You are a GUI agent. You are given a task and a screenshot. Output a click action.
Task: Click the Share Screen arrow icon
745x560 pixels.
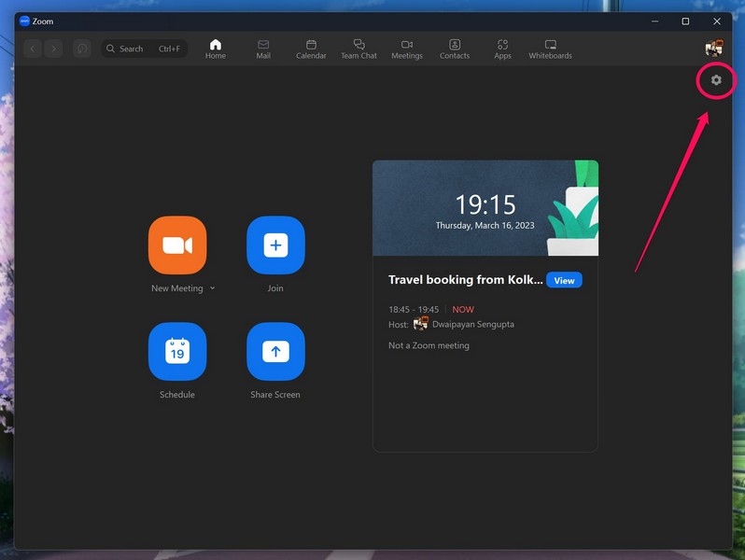pos(275,352)
